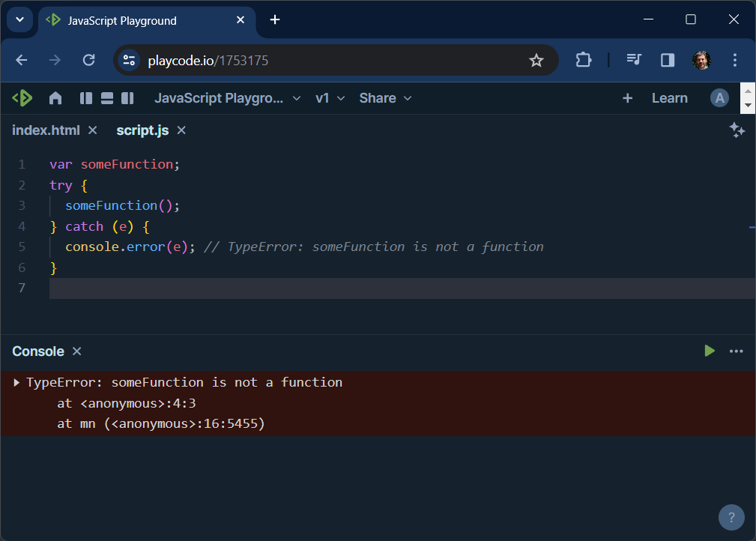
Task: Click the Learn link
Action: [669, 97]
